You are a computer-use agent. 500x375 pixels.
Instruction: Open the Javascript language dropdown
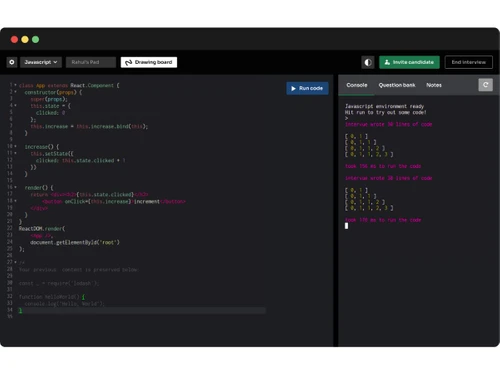pos(41,62)
